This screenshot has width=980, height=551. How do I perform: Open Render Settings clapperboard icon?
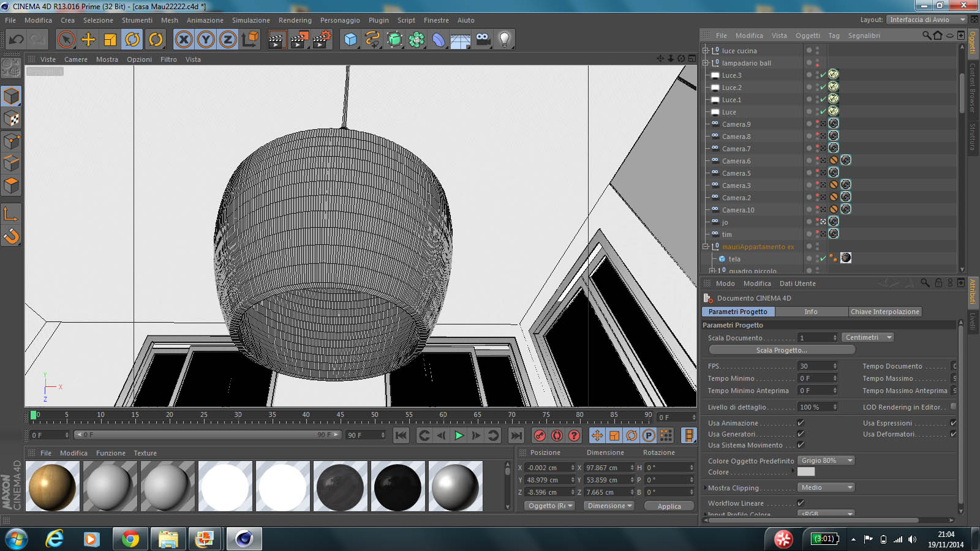[322, 40]
